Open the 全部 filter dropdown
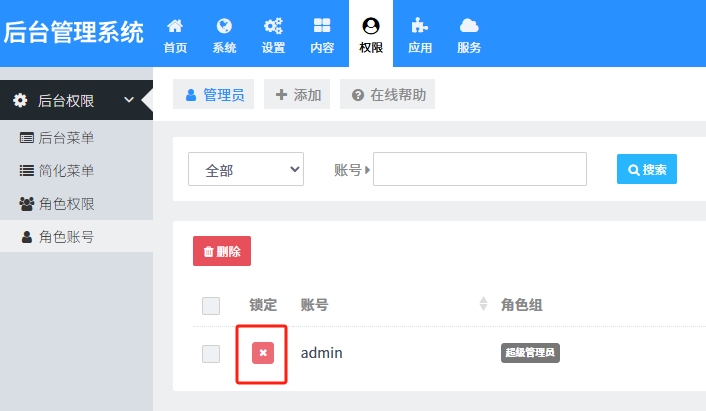The width and height of the screenshot is (706, 411). tap(246, 170)
